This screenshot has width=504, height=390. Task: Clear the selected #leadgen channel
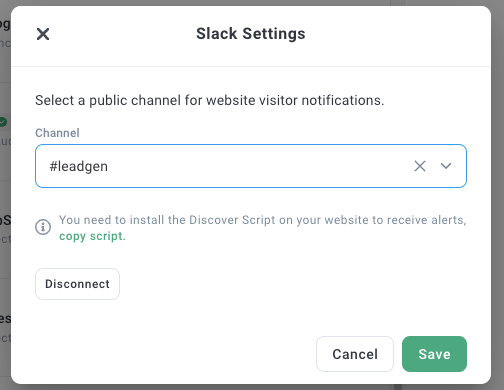[420, 166]
